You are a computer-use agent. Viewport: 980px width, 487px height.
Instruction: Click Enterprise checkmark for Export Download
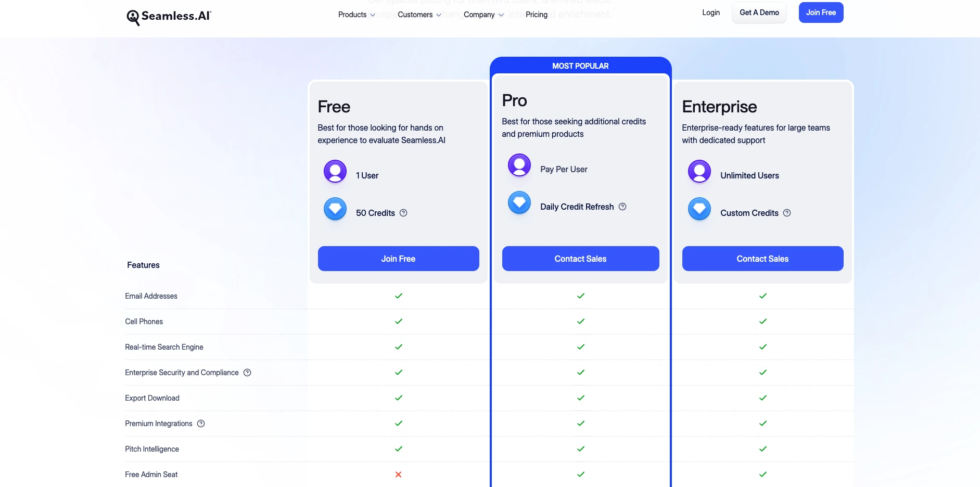[x=763, y=398]
